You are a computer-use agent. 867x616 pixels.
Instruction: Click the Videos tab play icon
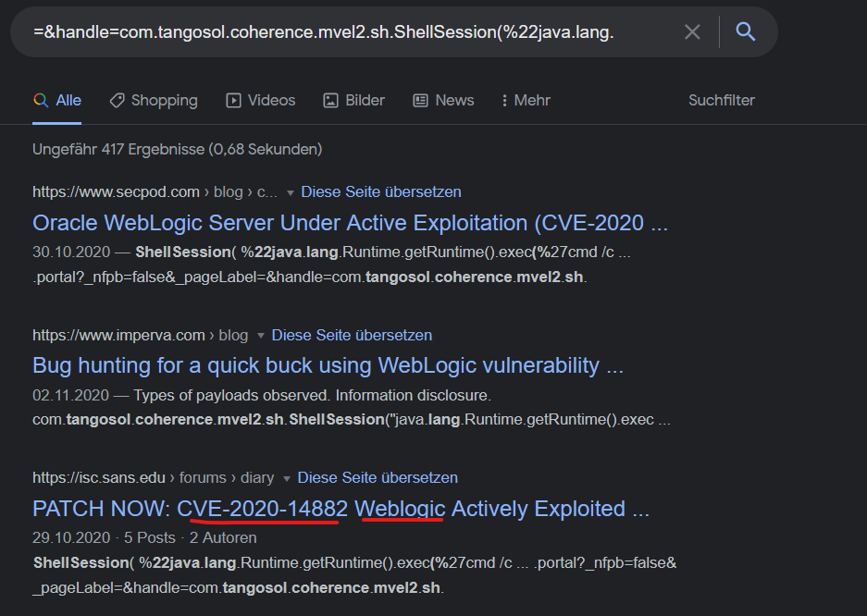(x=233, y=100)
